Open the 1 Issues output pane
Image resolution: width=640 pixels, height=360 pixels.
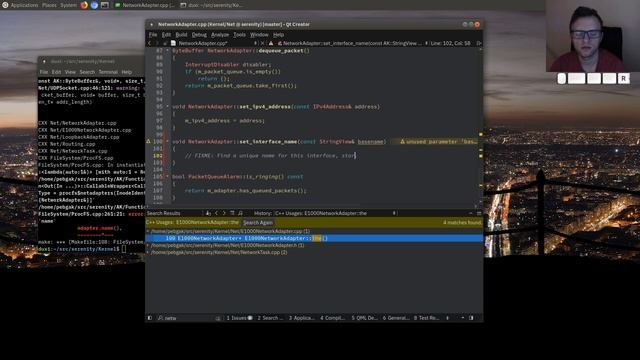pos(239,318)
